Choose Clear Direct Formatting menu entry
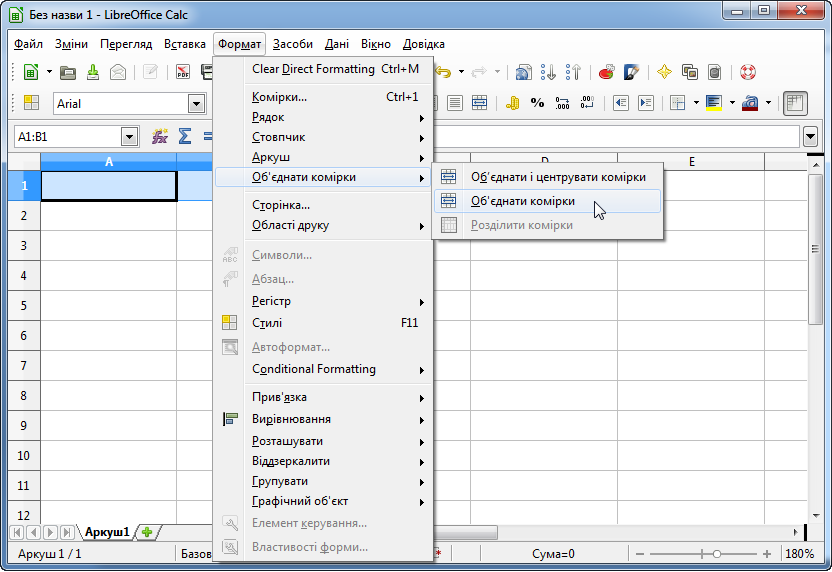Image resolution: width=832 pixels, height=572 pixels. 324,69
